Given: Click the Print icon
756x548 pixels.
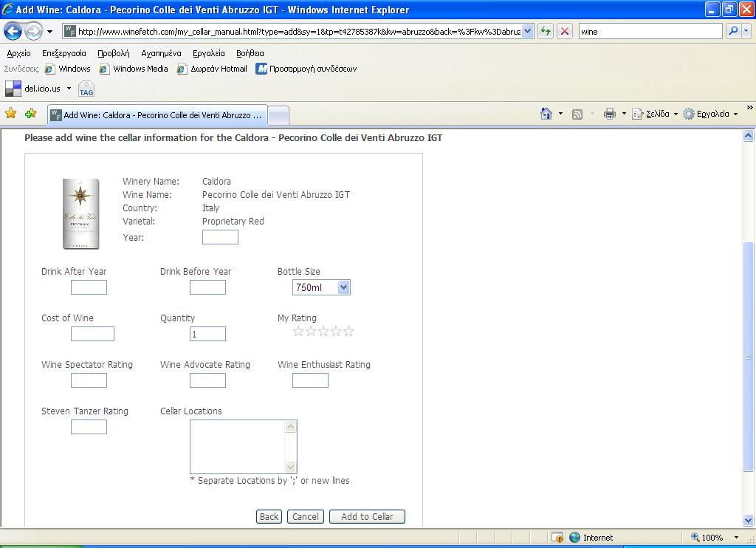Looking at the screenshot, I should (610, 114).
